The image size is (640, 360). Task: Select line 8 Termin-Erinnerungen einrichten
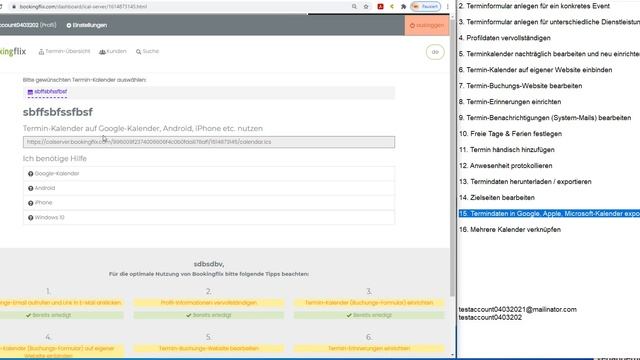[510, 102]
